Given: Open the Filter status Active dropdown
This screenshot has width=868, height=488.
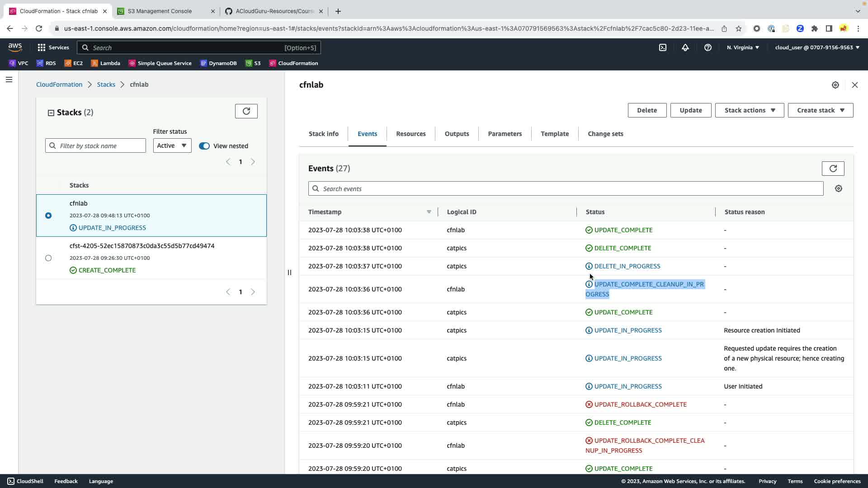Looking at the screenshot, I should (x=172, y=145).
